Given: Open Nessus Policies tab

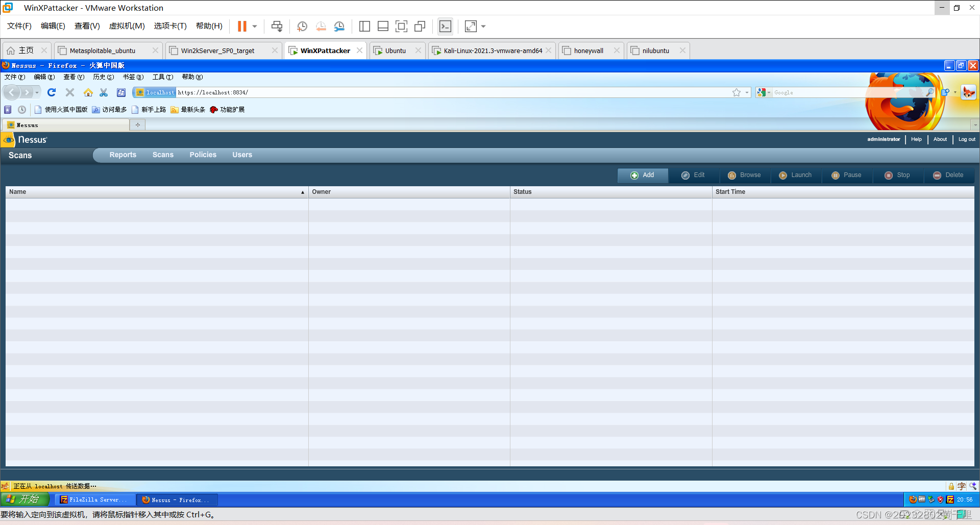Looking at the screenshot, I should click(x=203, y=155).
